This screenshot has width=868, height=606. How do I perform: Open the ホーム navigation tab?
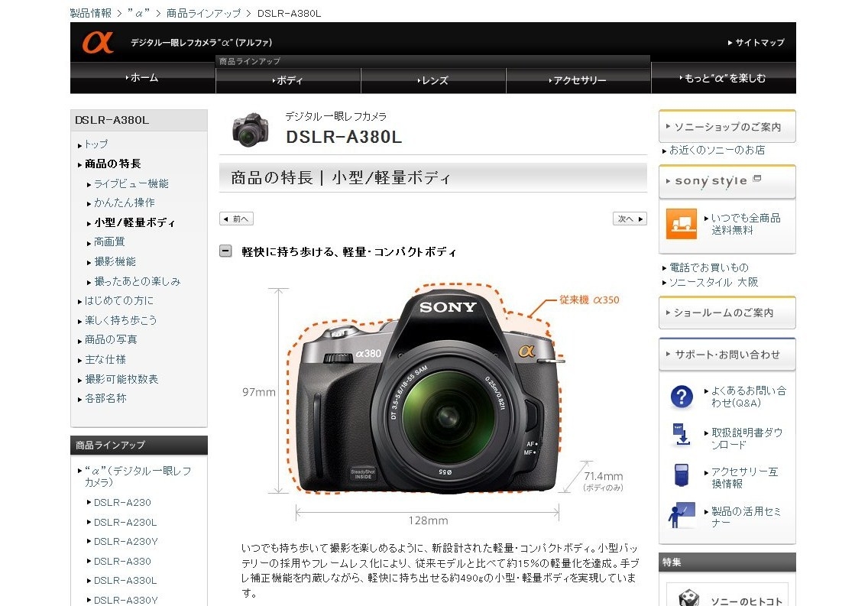(x=143, y=78)
